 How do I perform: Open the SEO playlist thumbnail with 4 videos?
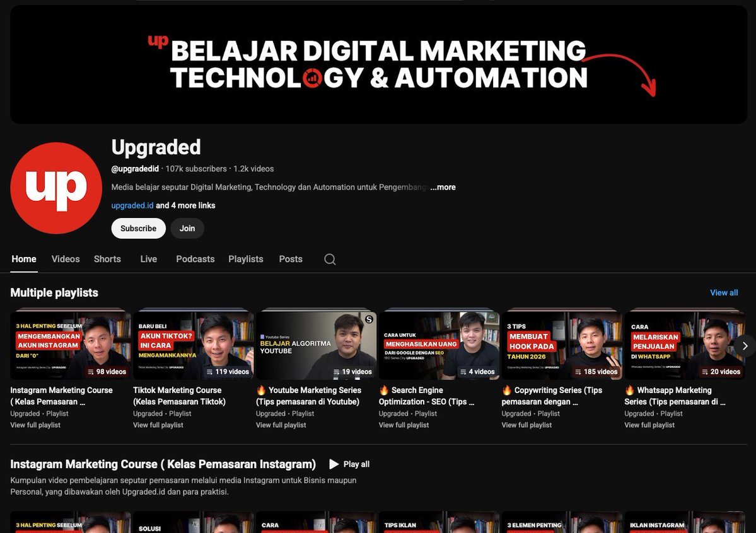(x=439, y=345)
